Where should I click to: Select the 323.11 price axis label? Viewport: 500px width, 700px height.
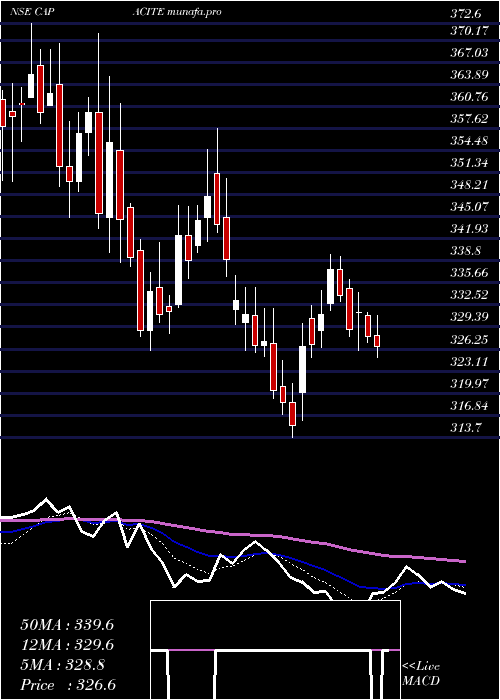point(469,362)
